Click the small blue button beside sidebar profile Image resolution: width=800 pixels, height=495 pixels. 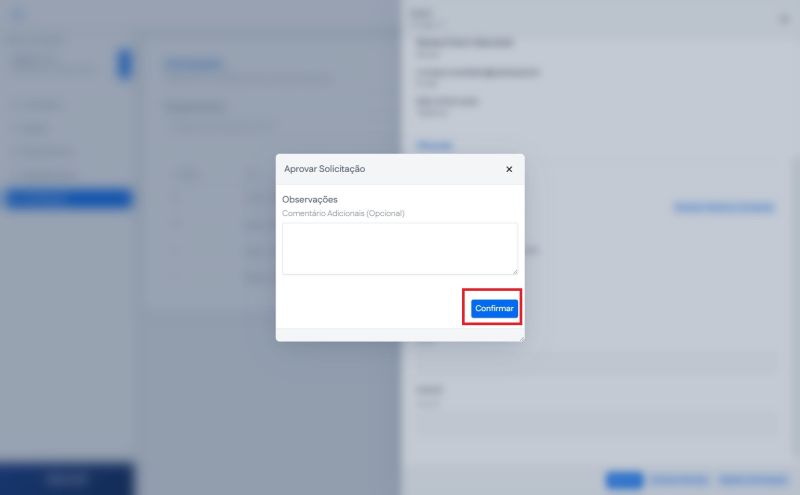[124, 63]
